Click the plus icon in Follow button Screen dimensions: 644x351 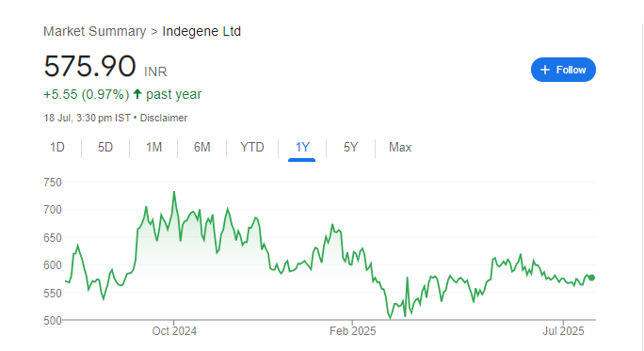pyautogui.click(x=545, y=70)
